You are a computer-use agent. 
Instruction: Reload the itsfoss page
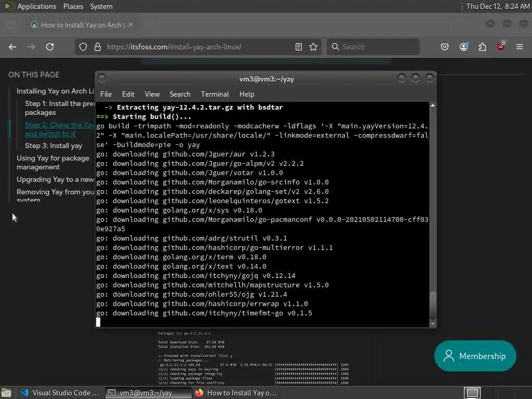pos(50,47)
